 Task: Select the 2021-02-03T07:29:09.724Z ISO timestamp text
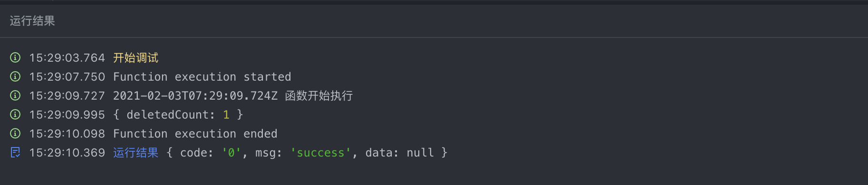tap(195, 96)
